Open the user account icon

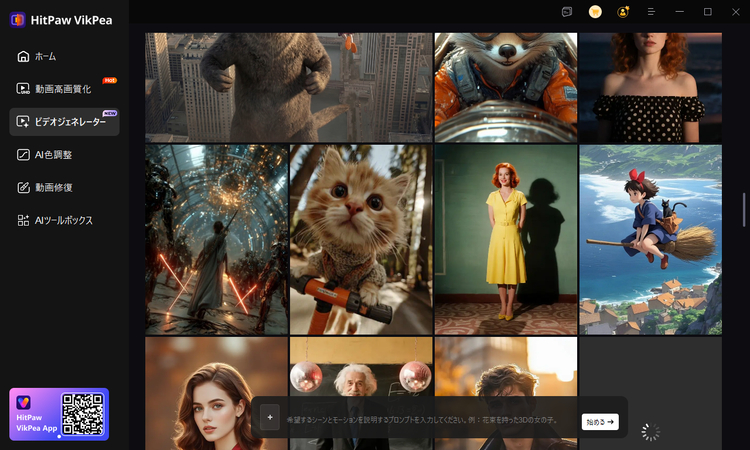pyautogui.click(x=623, y=12)
